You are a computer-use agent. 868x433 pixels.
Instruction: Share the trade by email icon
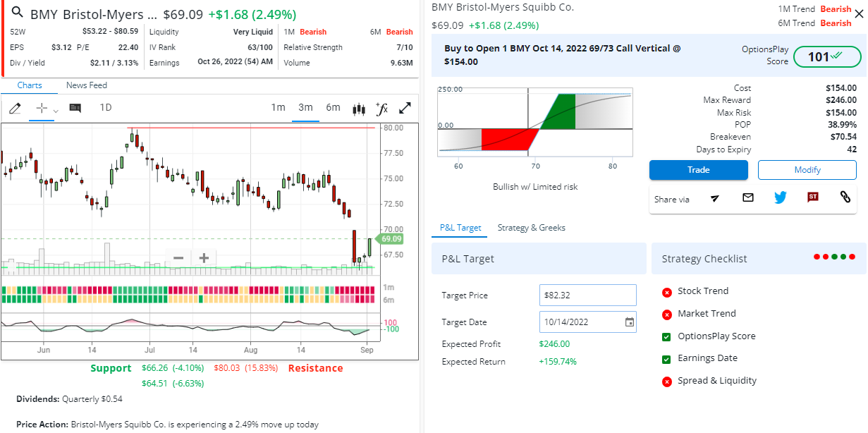coord(748,197)
